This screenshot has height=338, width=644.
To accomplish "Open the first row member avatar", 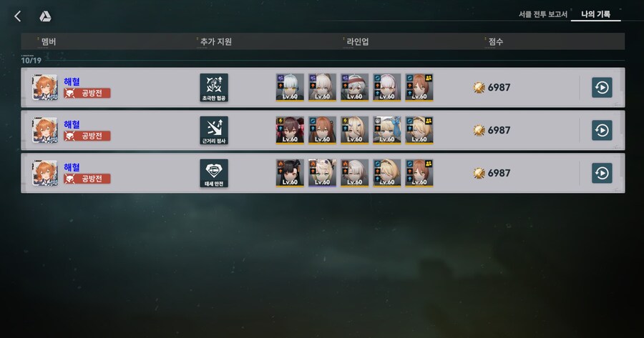I will click(x=45, y=87).
